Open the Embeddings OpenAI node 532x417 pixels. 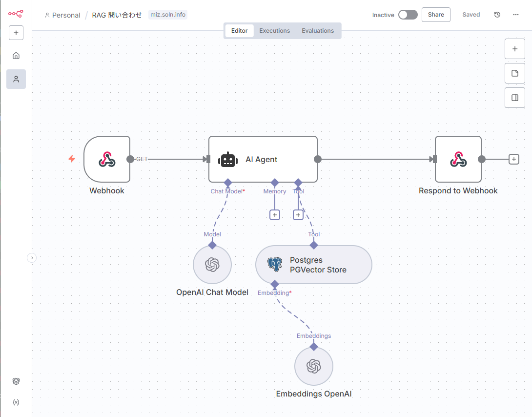click(x=313, y=366)
